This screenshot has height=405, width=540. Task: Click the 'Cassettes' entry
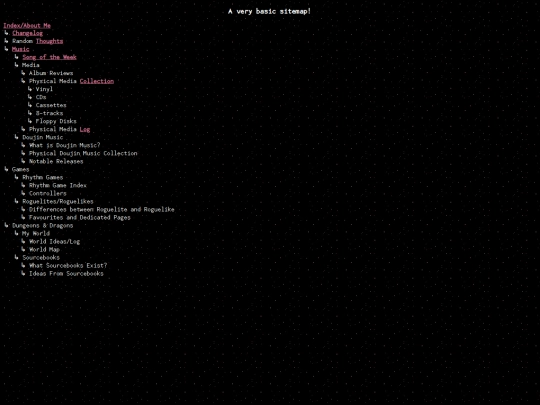click(x=51, y=105)
